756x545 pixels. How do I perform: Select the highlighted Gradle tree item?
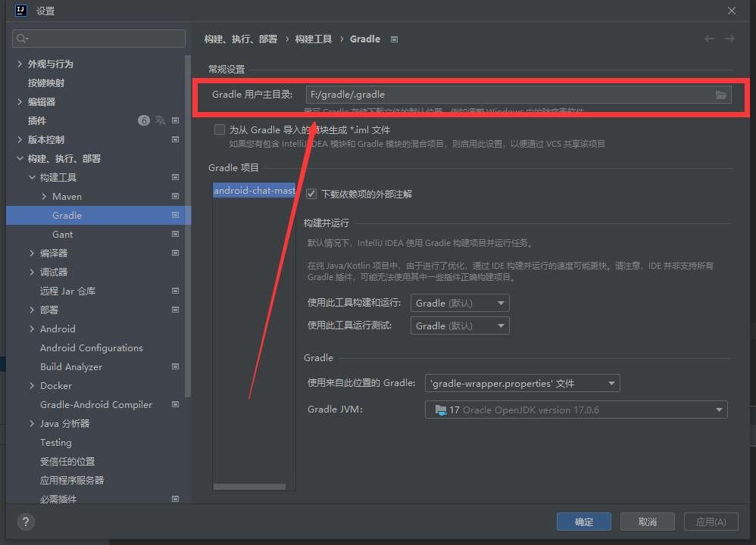pos(98,216)
